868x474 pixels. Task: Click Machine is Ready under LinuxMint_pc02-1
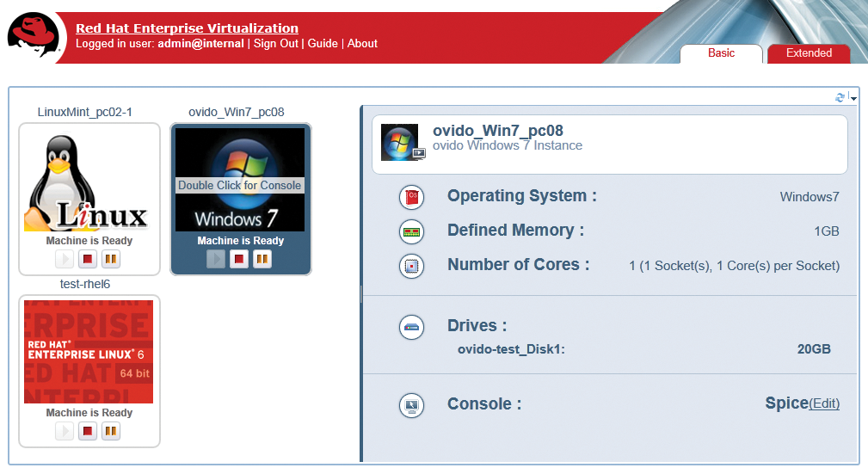tap(89, 241)
